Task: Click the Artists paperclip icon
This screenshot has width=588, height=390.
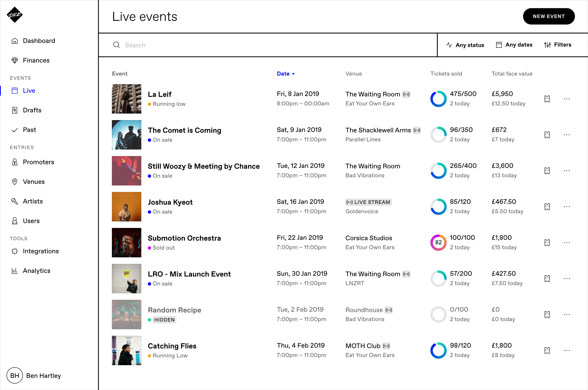Action: 15,201
